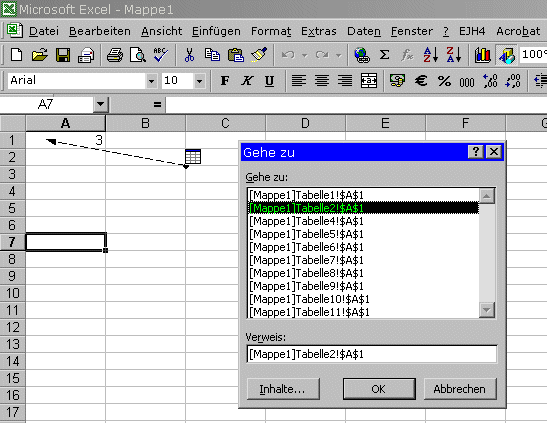Center cell text horizontally
The image size is (547, 423).
click(x=322, y=81)
